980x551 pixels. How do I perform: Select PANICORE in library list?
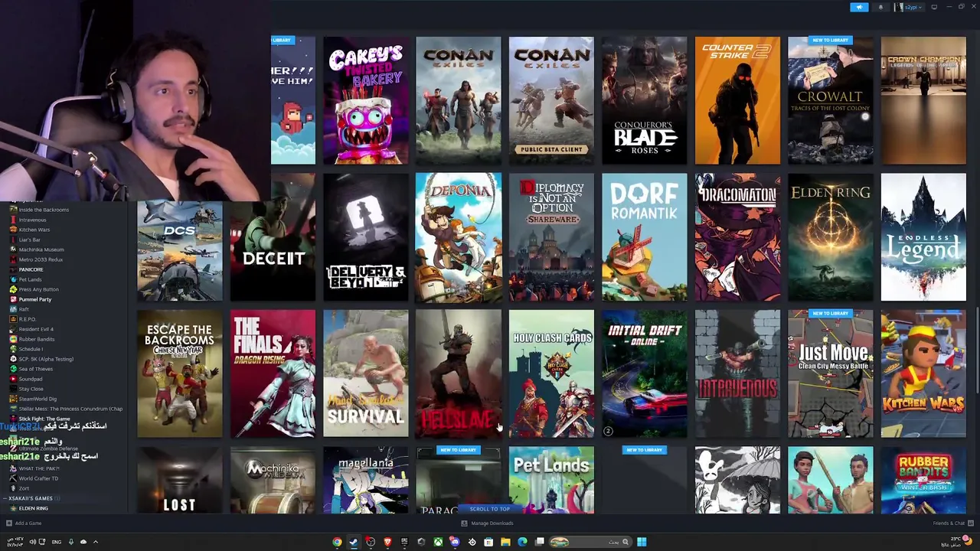tap(31, 269)
